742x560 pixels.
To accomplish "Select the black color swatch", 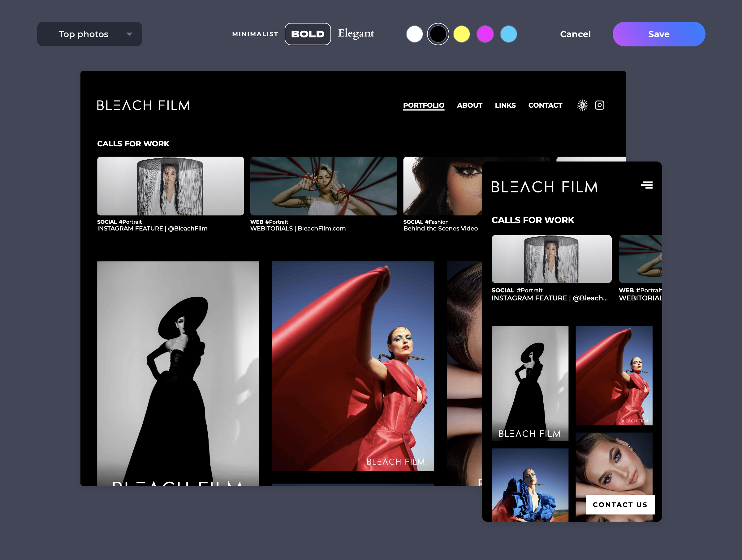I will point(438,34).
